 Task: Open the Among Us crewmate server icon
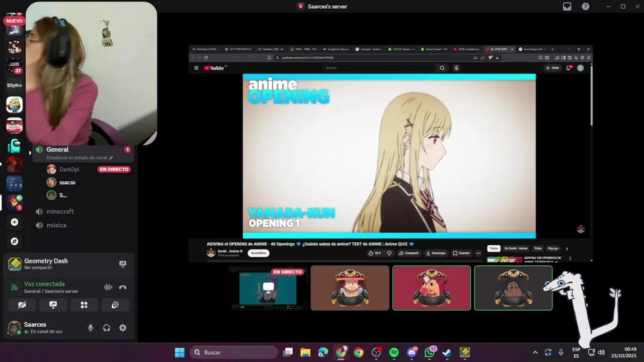(x=14, y=146)
